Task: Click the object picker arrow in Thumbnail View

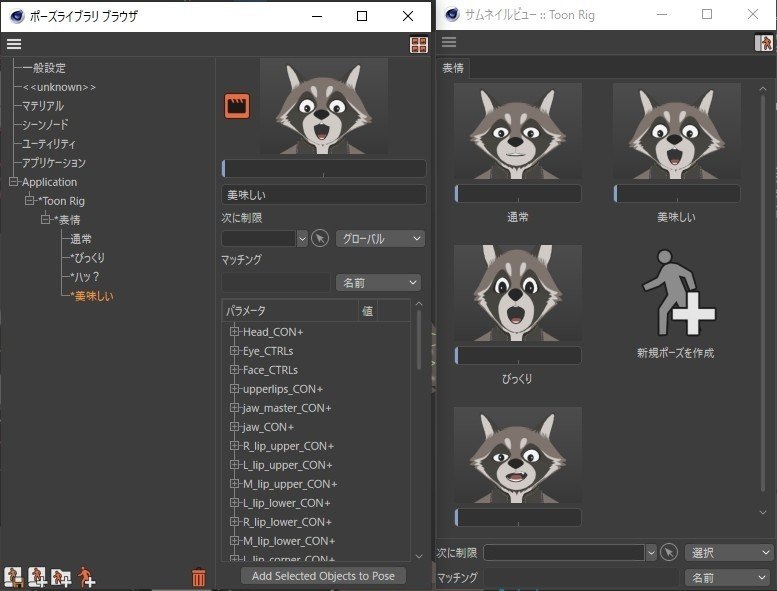Action: [669, 552]
